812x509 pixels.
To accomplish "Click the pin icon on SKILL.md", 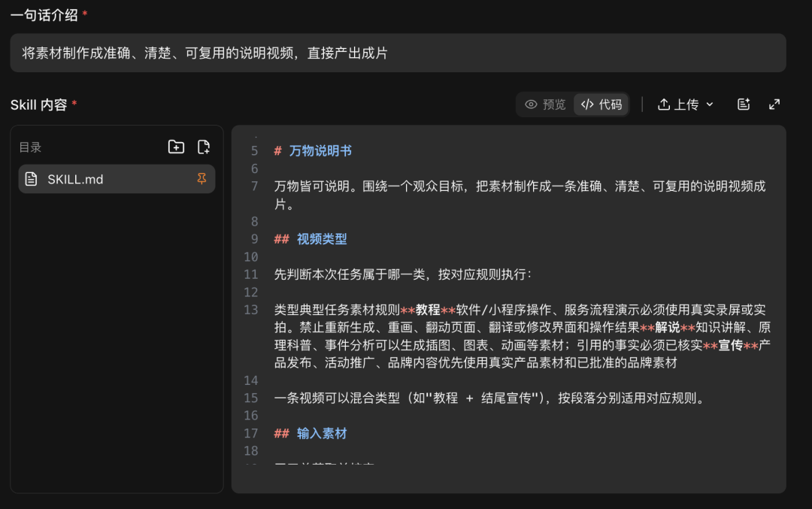I will [x=201, y=179].
